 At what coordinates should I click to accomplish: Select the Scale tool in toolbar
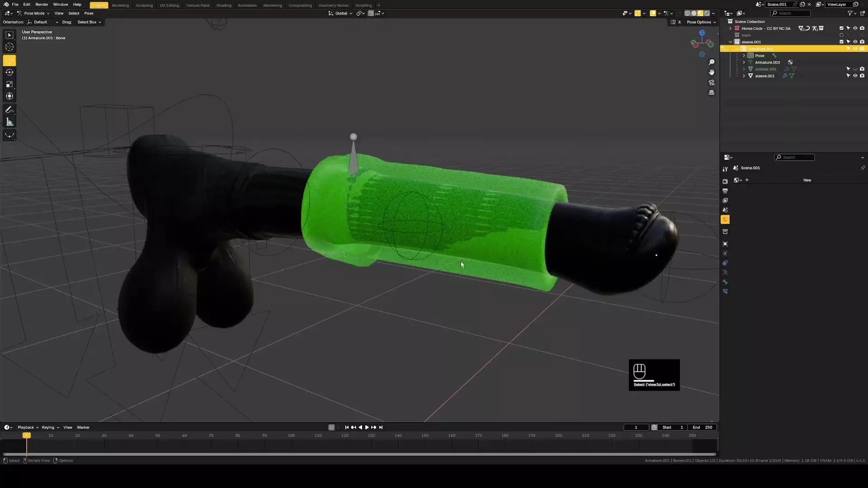[x=9, y=84]
